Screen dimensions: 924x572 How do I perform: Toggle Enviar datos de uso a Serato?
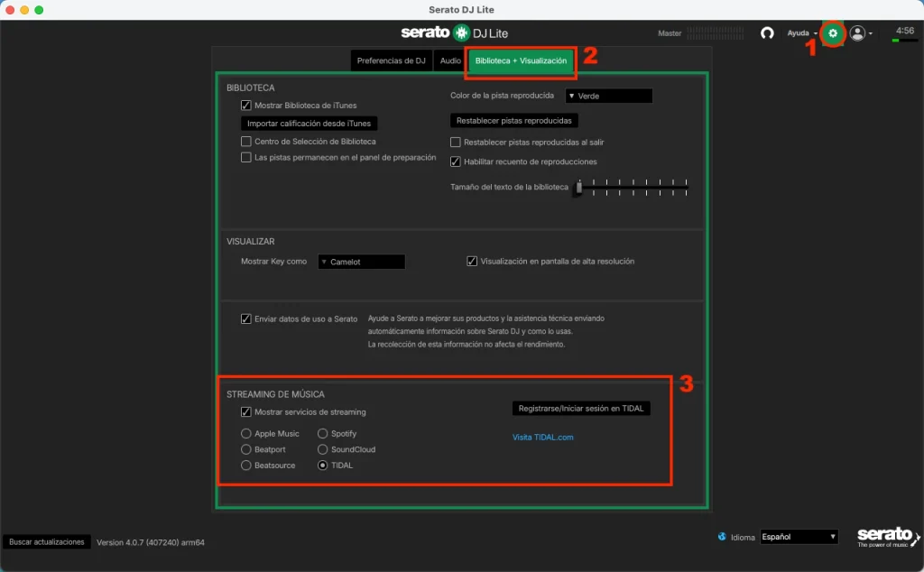coord(245,318)
